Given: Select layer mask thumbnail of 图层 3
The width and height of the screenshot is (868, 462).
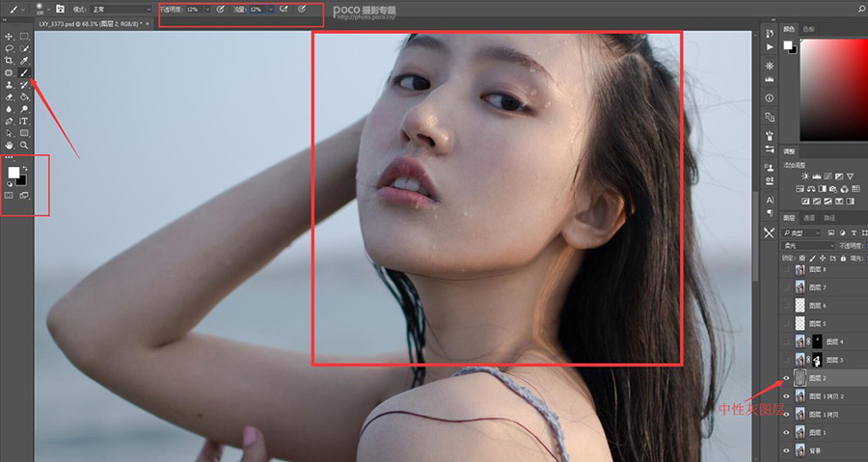Looking at the screenshot, I should (817, 360).
